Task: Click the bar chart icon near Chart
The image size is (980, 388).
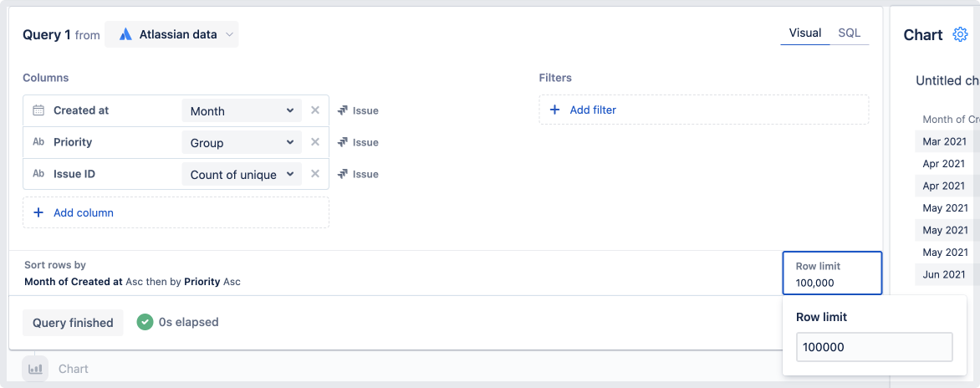Action: click(x=35, y=369)
